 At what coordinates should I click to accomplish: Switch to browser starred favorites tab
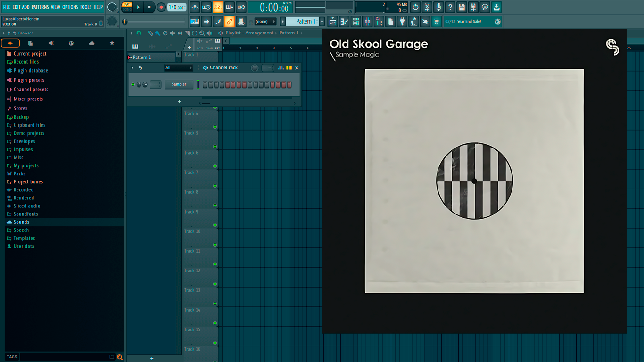tap(112, 43)
